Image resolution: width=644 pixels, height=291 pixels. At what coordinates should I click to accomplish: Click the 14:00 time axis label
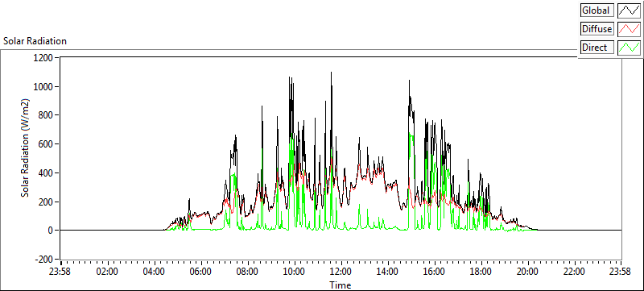coord(387,272)
